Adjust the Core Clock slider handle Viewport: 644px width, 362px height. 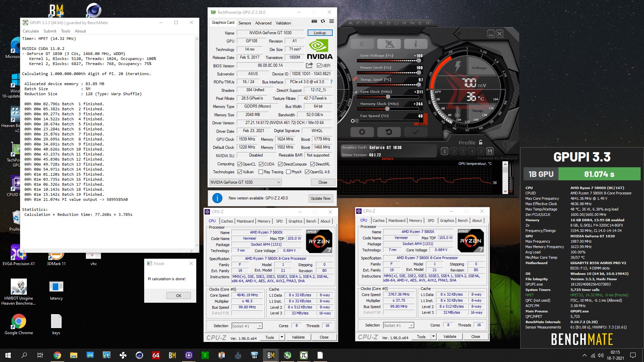click(x=388, y=97)
